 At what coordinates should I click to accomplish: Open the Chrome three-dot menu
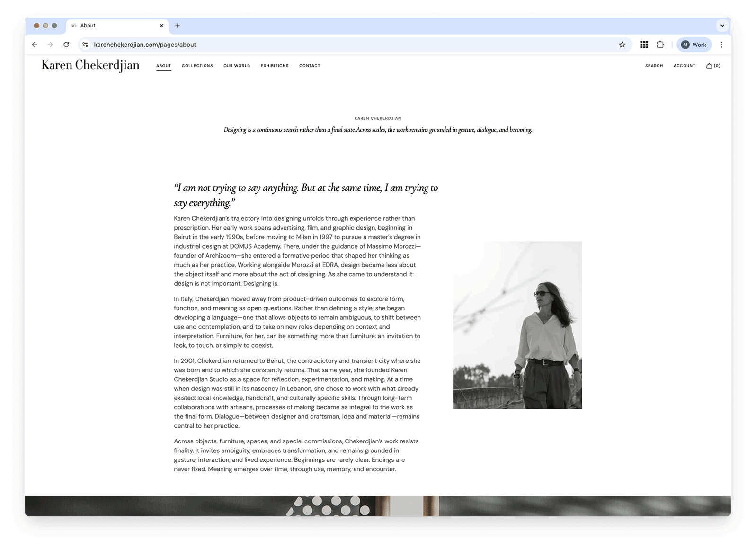(x=721, y=45)
